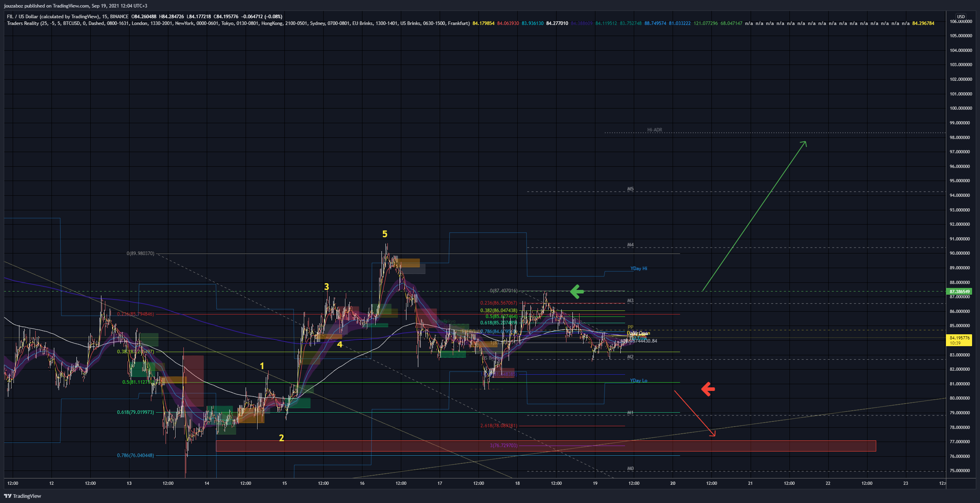Click 75.000000 on the price axis
The image size is (980, 503).
[x=961, y=471]
